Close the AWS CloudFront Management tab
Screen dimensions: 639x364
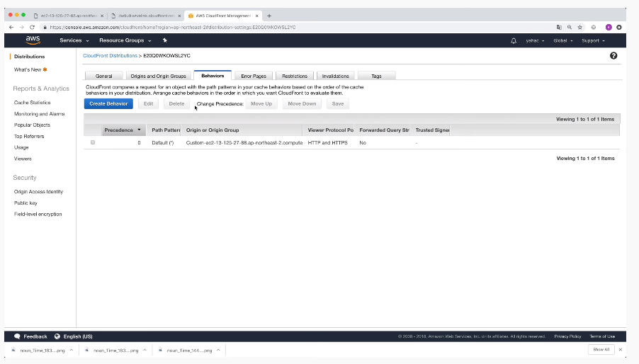256,16
